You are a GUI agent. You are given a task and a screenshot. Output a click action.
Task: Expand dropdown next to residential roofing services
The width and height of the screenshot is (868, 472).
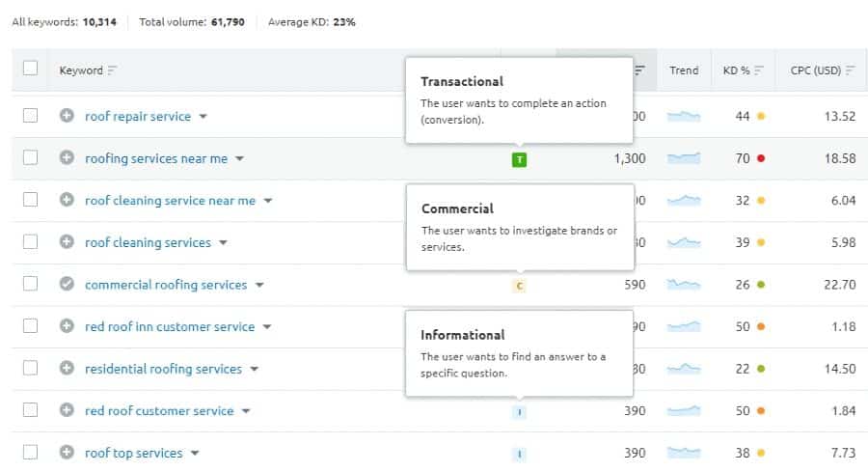point(254,369)
